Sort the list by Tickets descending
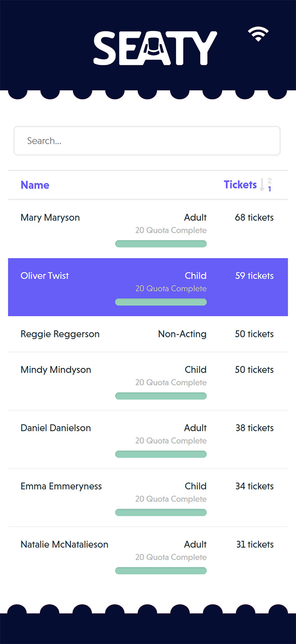The image size is (296, 644). point(240,185)
